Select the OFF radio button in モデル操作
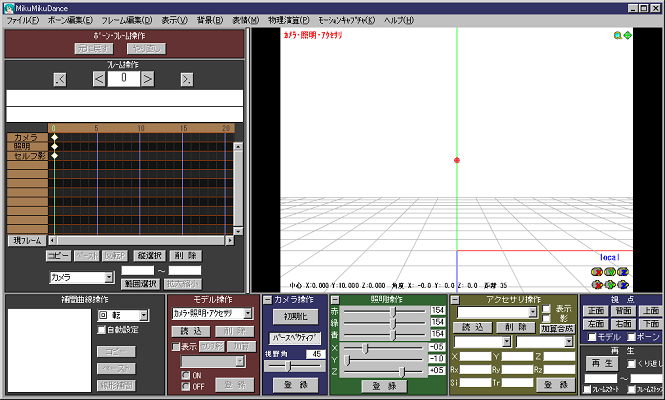 [x=185, y=386]
